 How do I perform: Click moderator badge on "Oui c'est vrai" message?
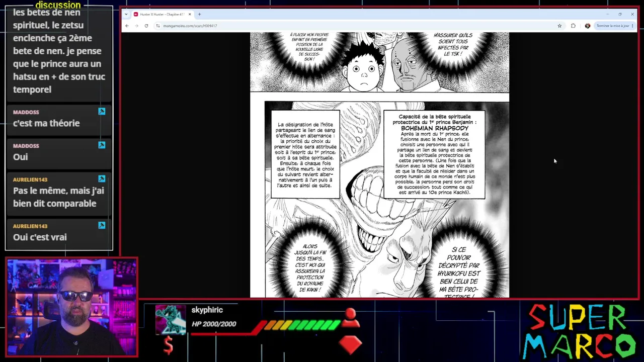[x=102, y=225]
